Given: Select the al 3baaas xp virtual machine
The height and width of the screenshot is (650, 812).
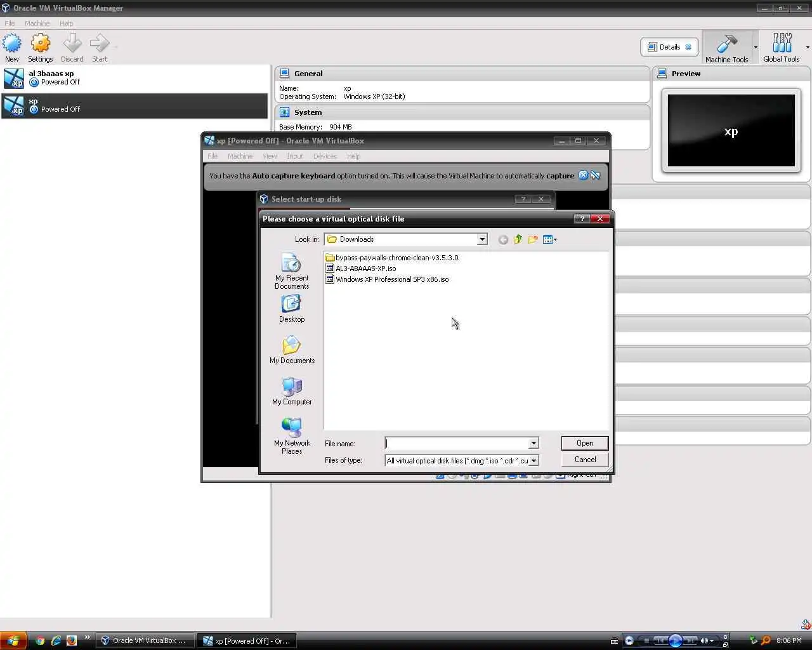Looking at the screenshot, I should [x=134, y=78].
